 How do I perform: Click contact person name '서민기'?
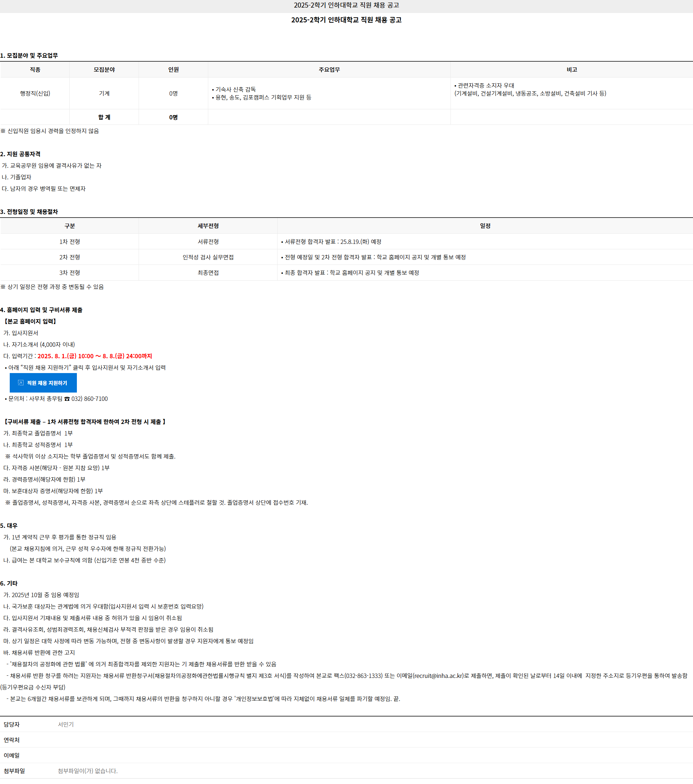[66, 724]
